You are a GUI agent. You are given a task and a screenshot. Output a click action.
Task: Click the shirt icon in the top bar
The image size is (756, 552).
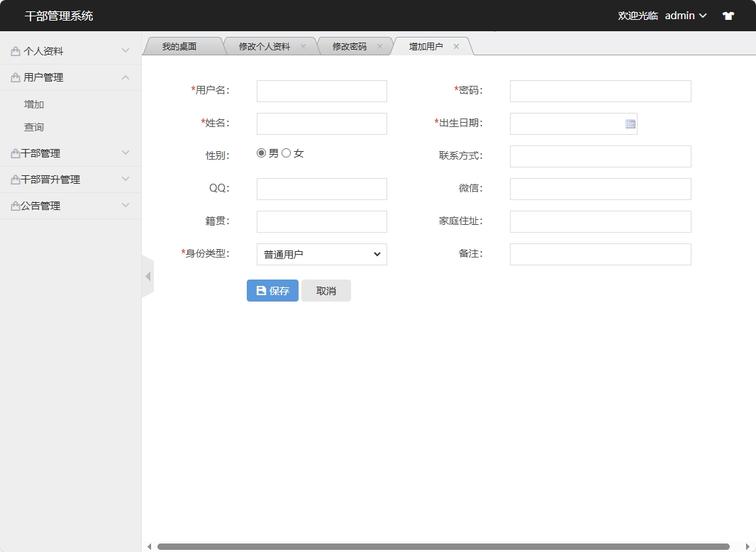pyautogui.click(x=728, y=15)
